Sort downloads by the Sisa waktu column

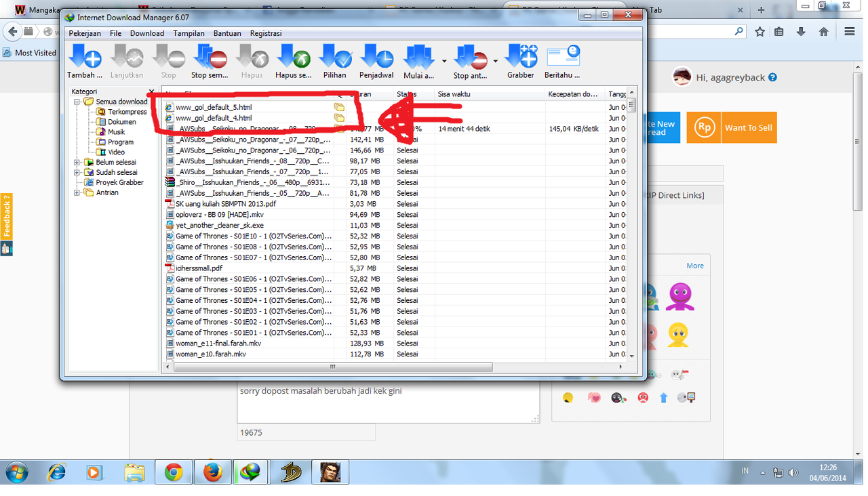(x=490, y=94)
